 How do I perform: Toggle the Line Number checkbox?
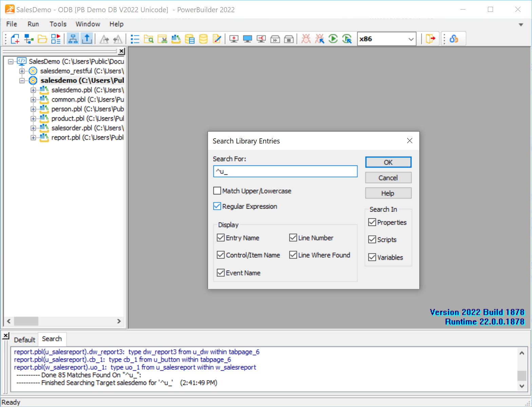click(x=293, y=238)
